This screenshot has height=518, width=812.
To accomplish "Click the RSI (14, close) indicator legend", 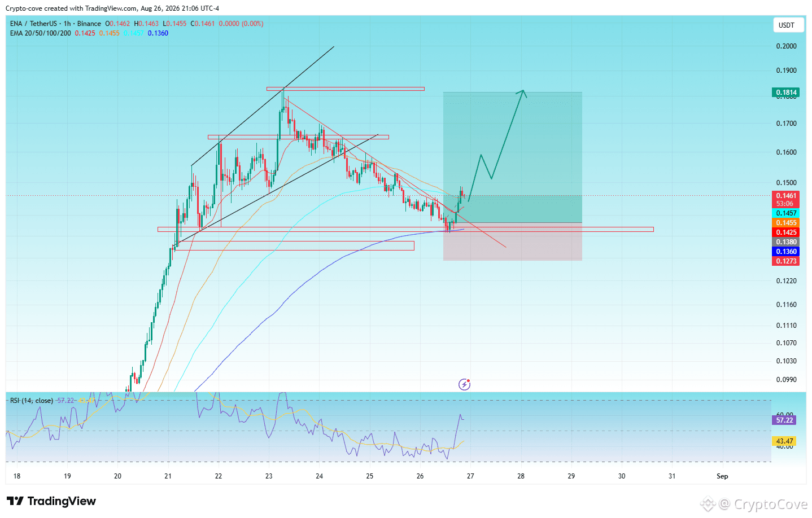I will (32, 401).
